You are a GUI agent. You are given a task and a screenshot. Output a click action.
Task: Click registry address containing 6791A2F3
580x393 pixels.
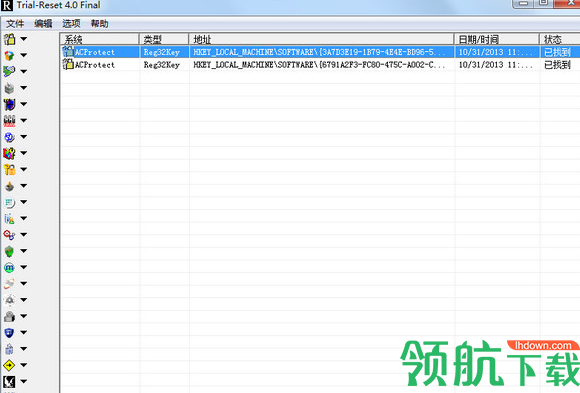[319, 65]
